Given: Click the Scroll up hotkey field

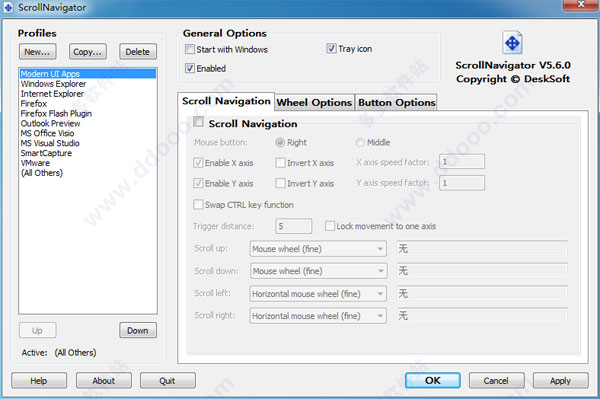Looking at the screenshot, I should pos(482,249).
